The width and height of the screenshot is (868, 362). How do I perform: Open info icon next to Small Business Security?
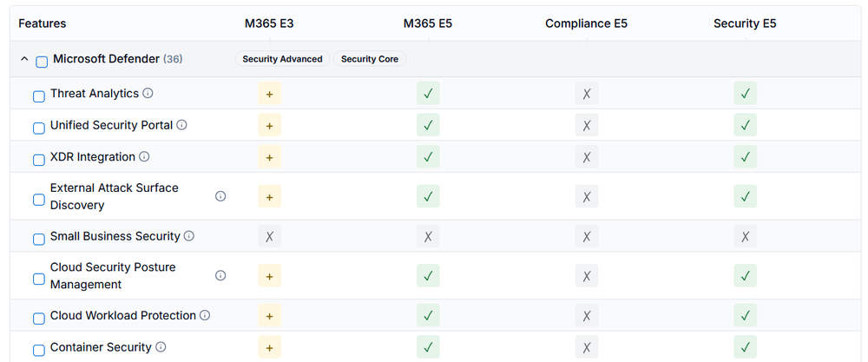pyautogui.click(x=189, y=236)
